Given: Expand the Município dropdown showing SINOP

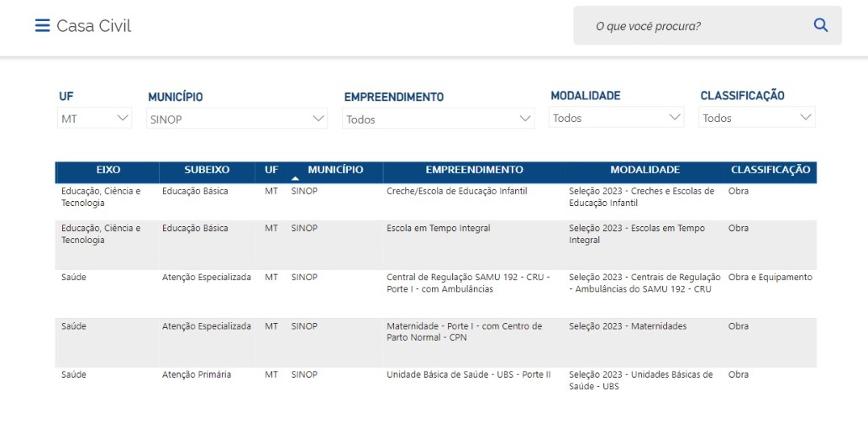Looking at the screenshot, I should (x=238, y=119).
